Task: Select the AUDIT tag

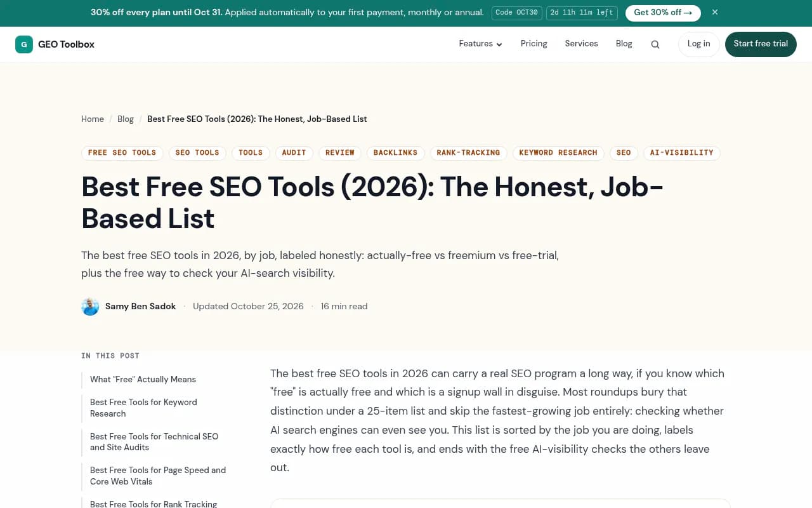Action: tap(294, 153)
